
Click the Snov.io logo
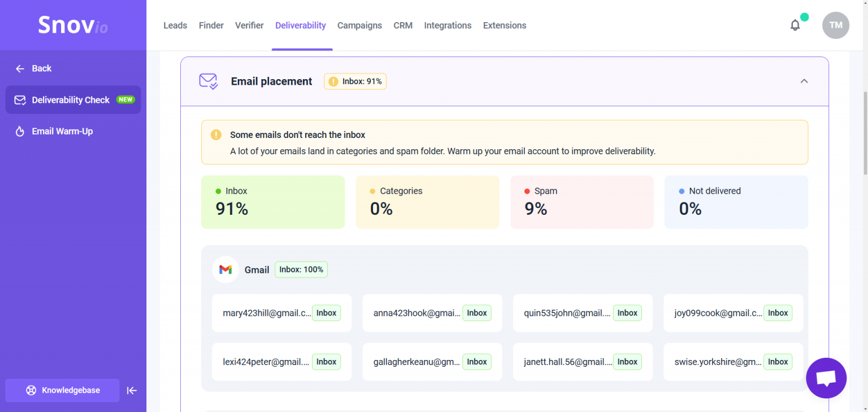(x=73, y=25)
